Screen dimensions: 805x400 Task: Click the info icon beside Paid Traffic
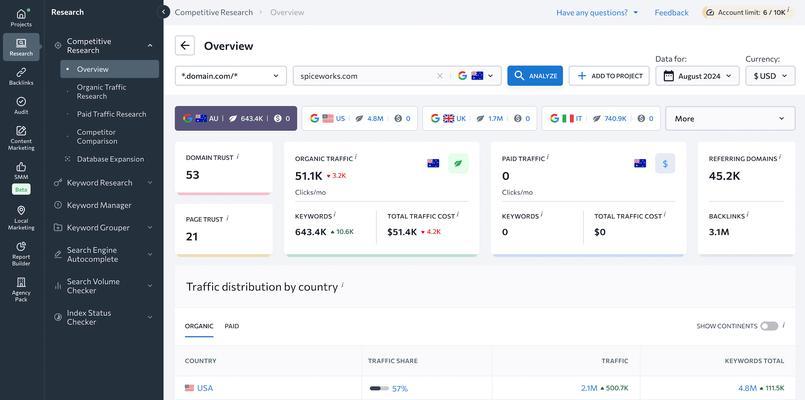(x=548, y=157)
